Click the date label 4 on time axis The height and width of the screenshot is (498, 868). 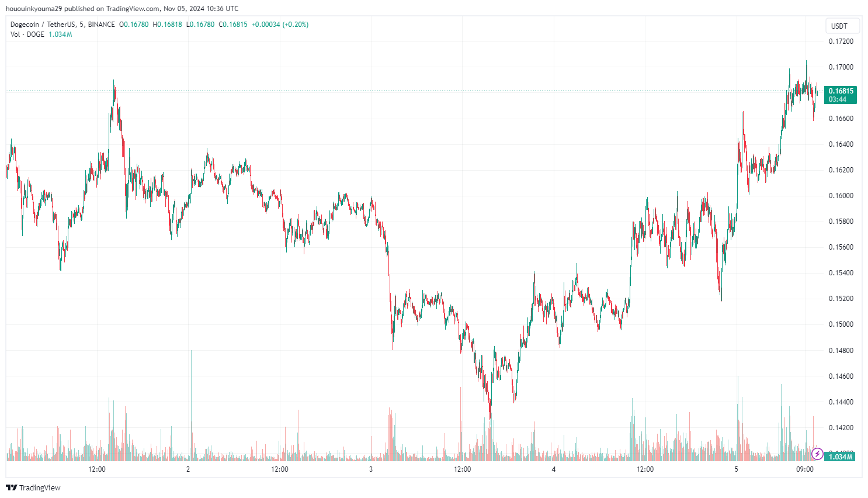(x=554, y=469)
